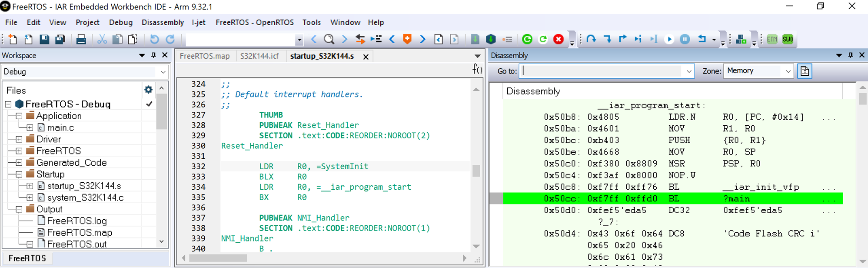The height and width of the screenshot is (268, 868).
Task: Open the I-jet menu
Action: [x=199, y=22]
